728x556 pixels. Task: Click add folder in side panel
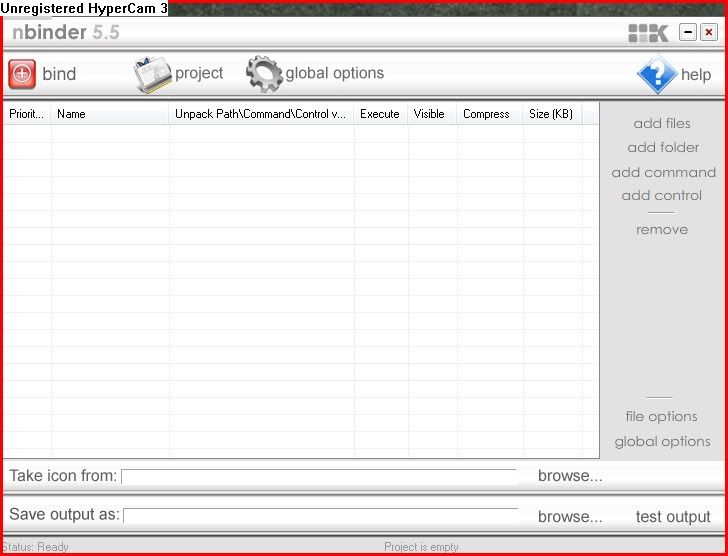[x=663, y=148]
